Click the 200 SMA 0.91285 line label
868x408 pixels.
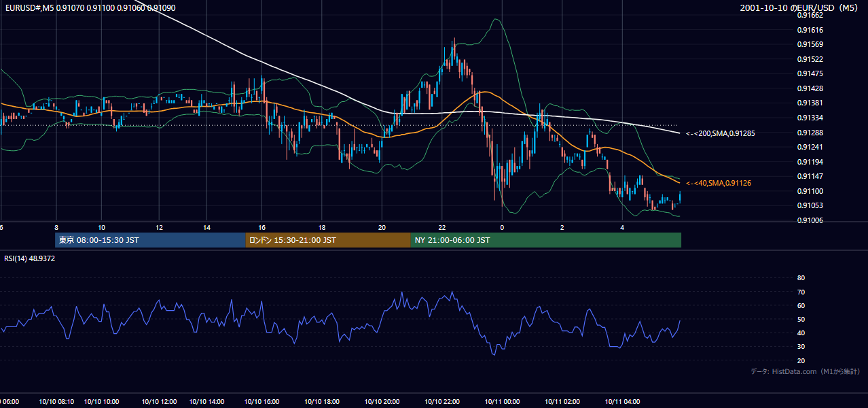[x=720, y=133]
